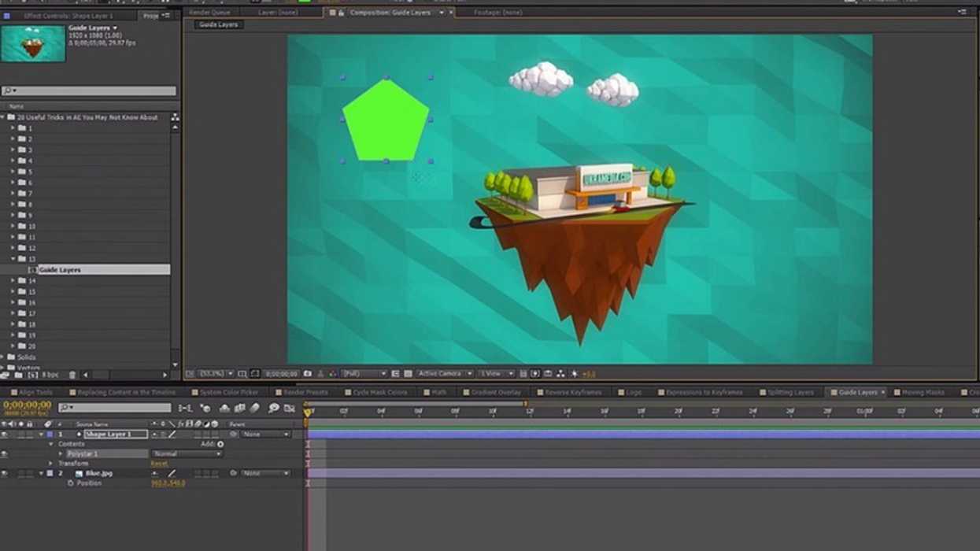Open the Gradient Overlay timeline tab

(x=496, y=392)
